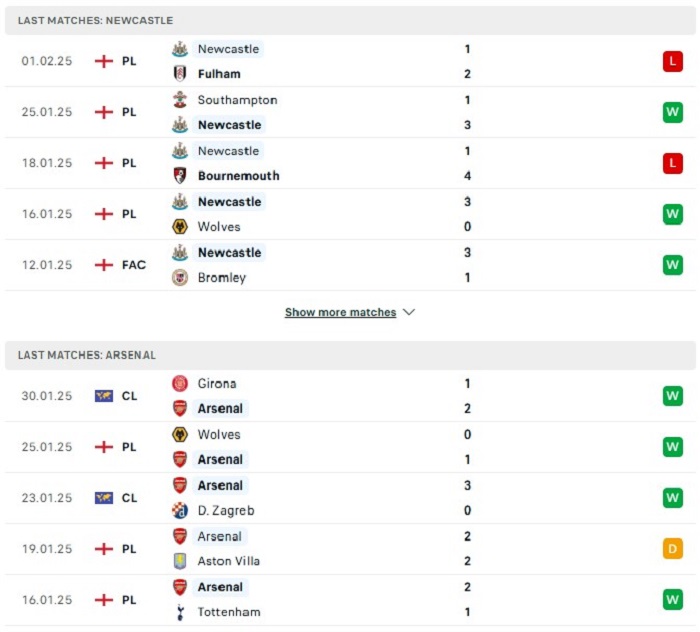Click the Wolves crest in Newcastle's matches
This screenshot has width=700, height=632.
click(x=180, y=227)
